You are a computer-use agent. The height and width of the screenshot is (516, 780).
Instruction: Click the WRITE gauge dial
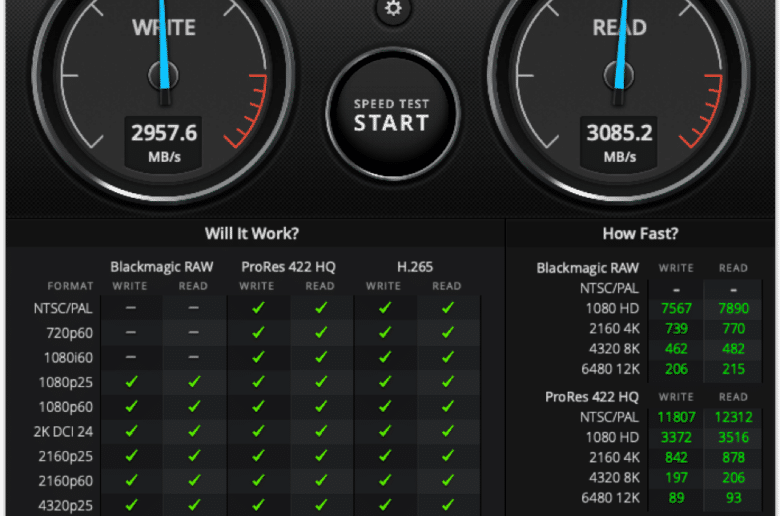[164, 75]
